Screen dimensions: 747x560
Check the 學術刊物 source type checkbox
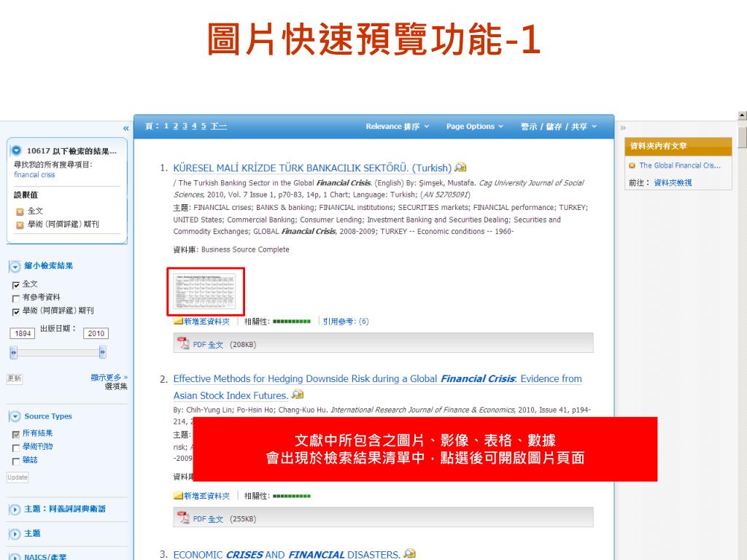click(16, 448)
